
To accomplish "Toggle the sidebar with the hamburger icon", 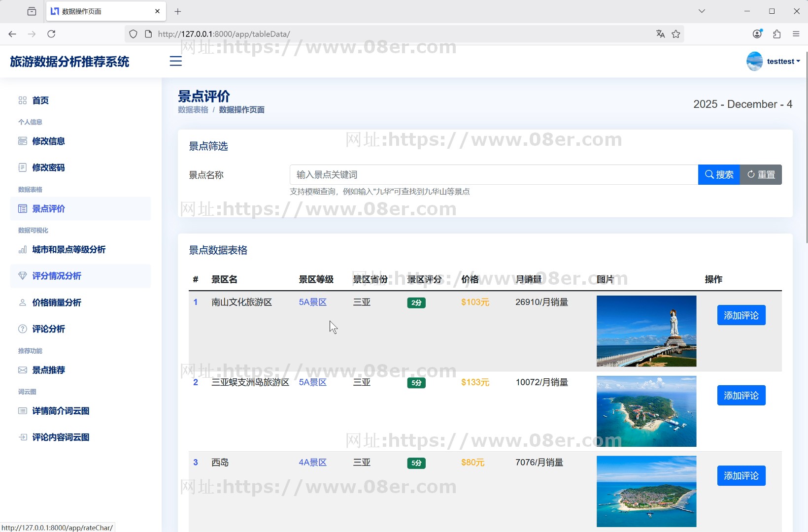I will [x=176, y=61].
